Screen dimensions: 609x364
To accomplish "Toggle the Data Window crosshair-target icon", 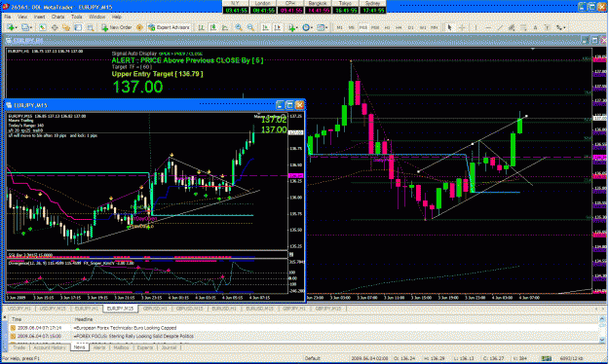I will [55, 27].
